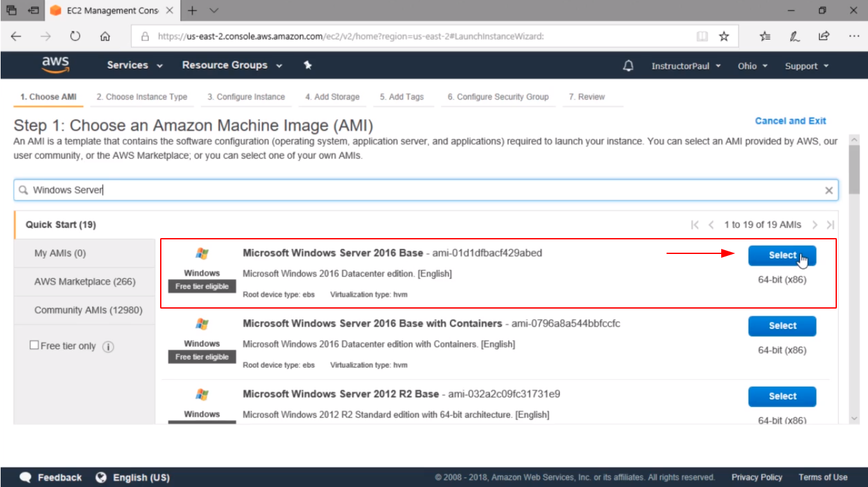Open the pin shortcuts icon in navbar
This screenshot has width=868, height=487.
pos(308,65)
